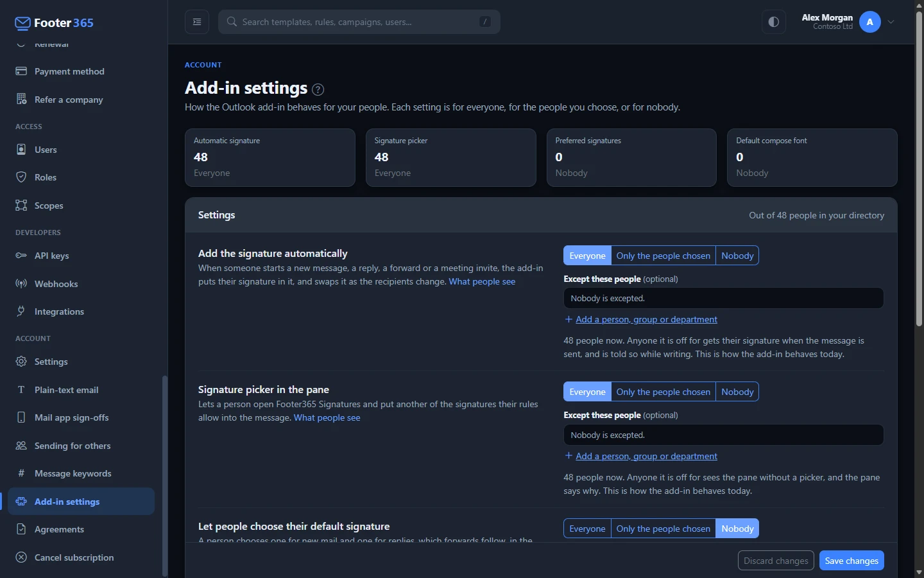This screenshot has height=578, width=924.
Task: Go to Users in sidebar
Action: pyautogui.click(x=81, y=150)
